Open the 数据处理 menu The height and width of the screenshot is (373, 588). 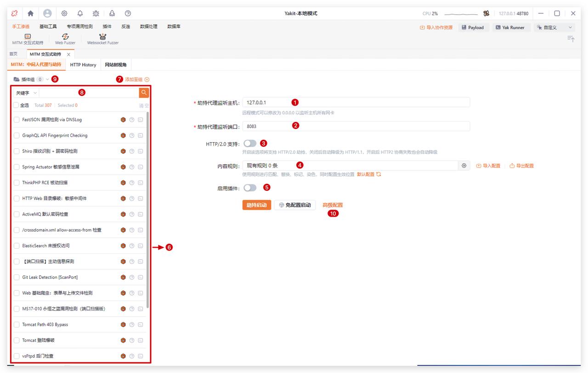148,27
